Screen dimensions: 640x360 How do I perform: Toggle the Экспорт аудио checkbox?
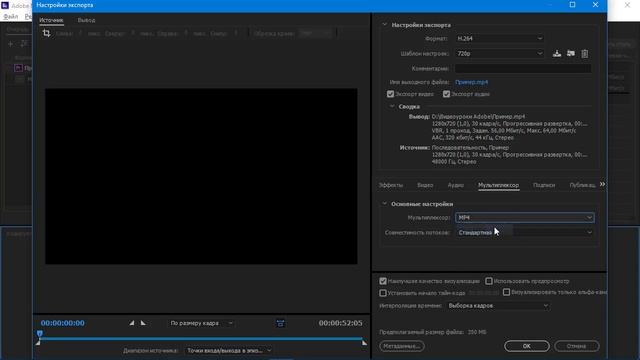(x=447, y=94)
